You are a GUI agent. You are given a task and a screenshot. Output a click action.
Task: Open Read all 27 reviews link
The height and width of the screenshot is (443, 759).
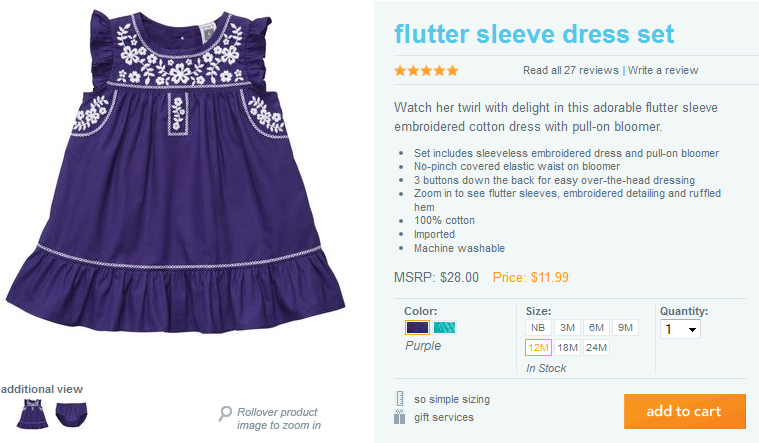[x=571, y=70]
